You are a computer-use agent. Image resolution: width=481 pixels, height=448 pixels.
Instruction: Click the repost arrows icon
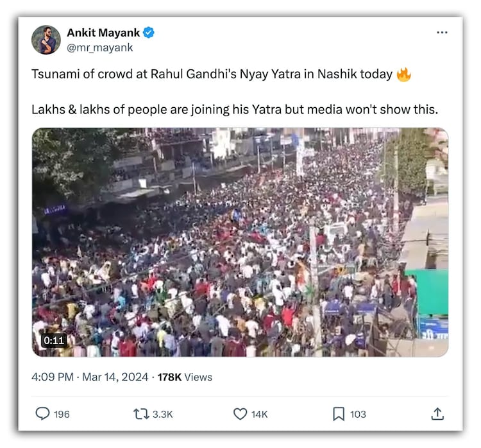pos(140,414)
